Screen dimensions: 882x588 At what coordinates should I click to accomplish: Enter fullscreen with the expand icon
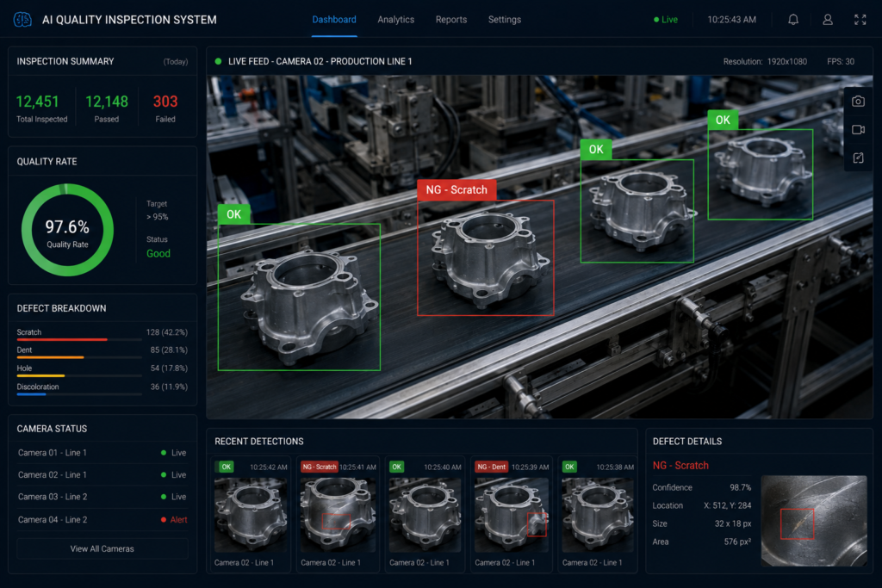860,20
